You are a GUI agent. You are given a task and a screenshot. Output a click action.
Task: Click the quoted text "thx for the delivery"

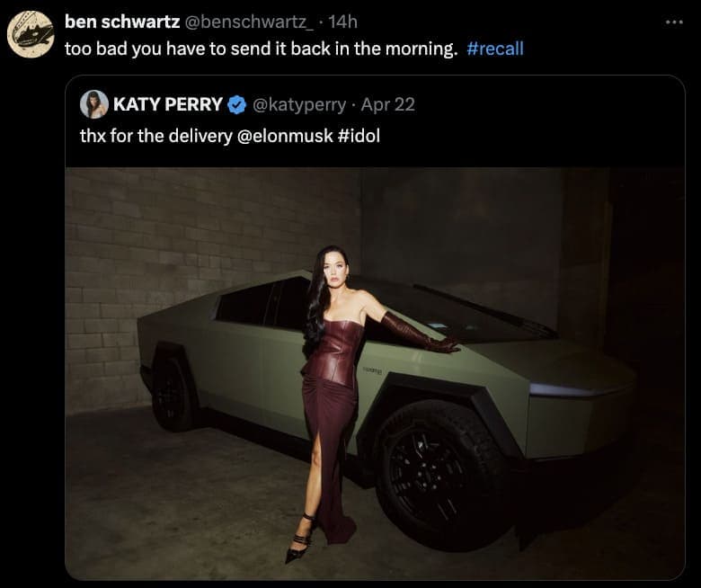pos(155,138)
